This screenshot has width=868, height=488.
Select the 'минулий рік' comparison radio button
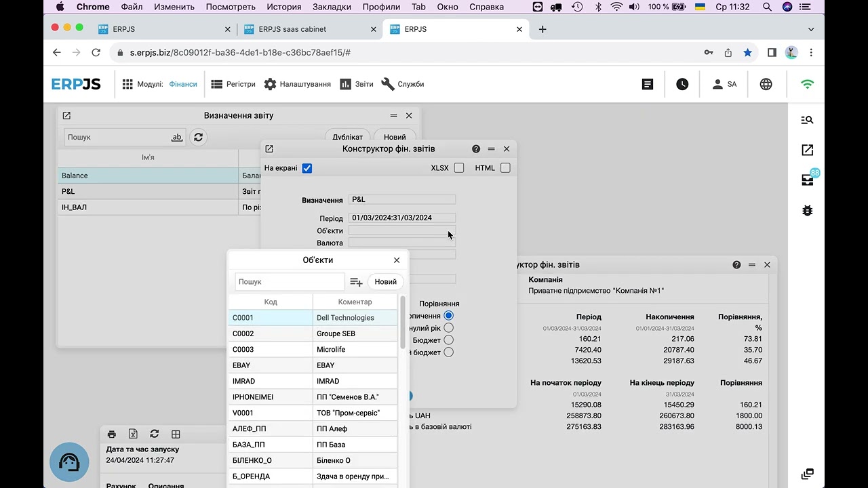coord(449,328)
